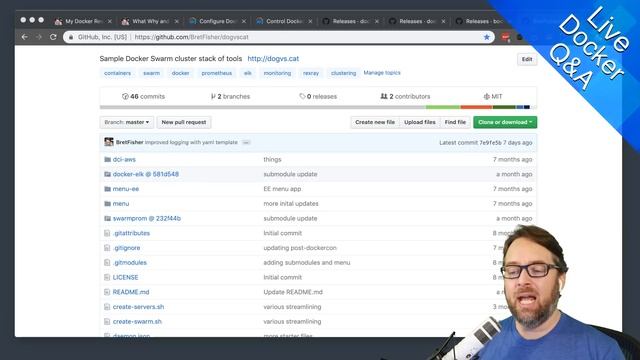Select the swarm topic tag
640x360 pixels.
(x=151, y=73)
